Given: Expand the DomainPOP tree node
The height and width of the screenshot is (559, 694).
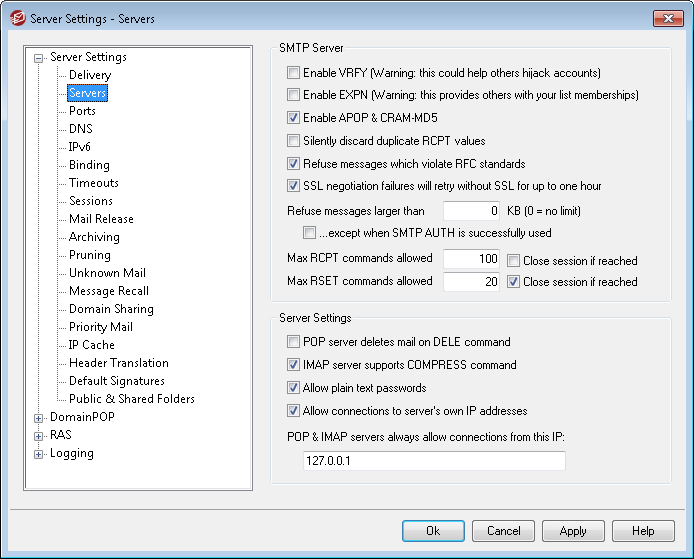Looking at the screenshot, I should 39,418.
